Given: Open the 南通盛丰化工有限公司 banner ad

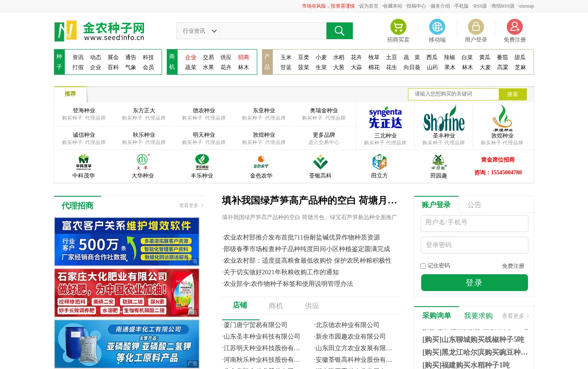Looking at the screenshot, I should 127,344.
